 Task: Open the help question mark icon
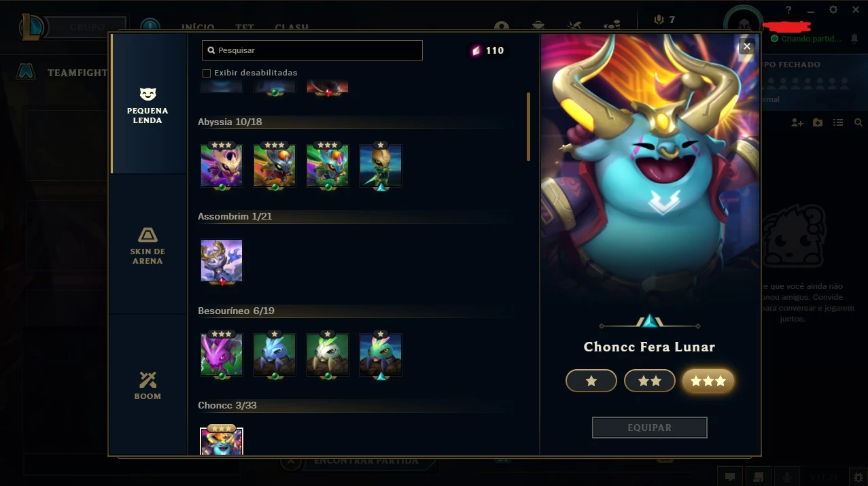pos(788,10)
